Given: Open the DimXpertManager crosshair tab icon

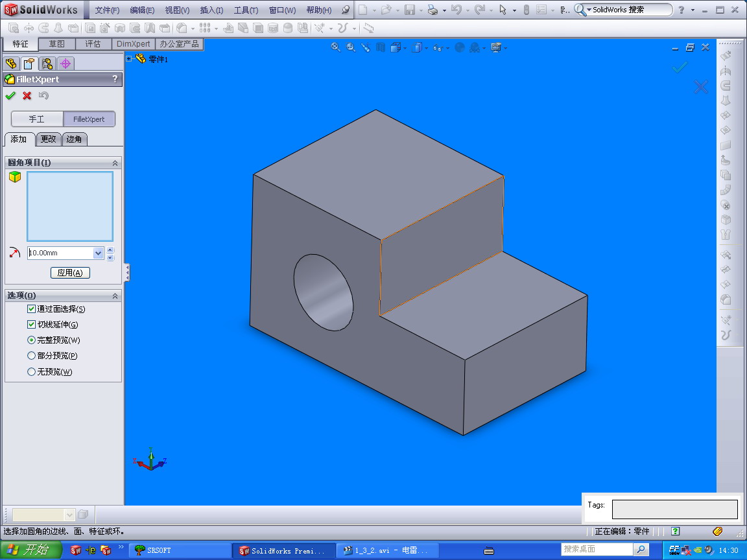Looking at the screenshot, I should [x=65, y=64].
